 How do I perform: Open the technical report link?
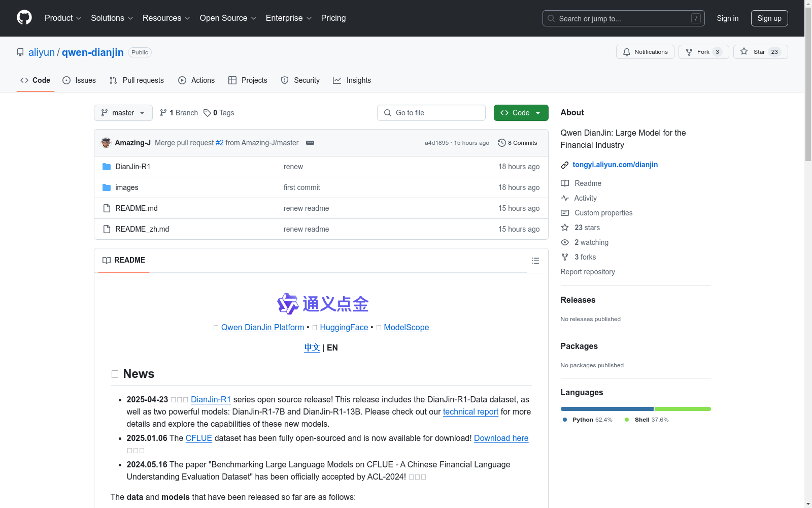click(470, 411)
